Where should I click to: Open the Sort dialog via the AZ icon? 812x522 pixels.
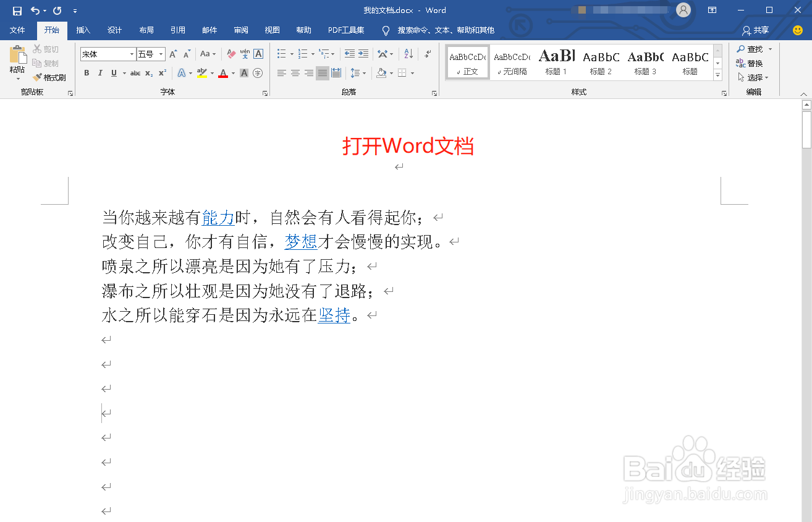(408, 53)
